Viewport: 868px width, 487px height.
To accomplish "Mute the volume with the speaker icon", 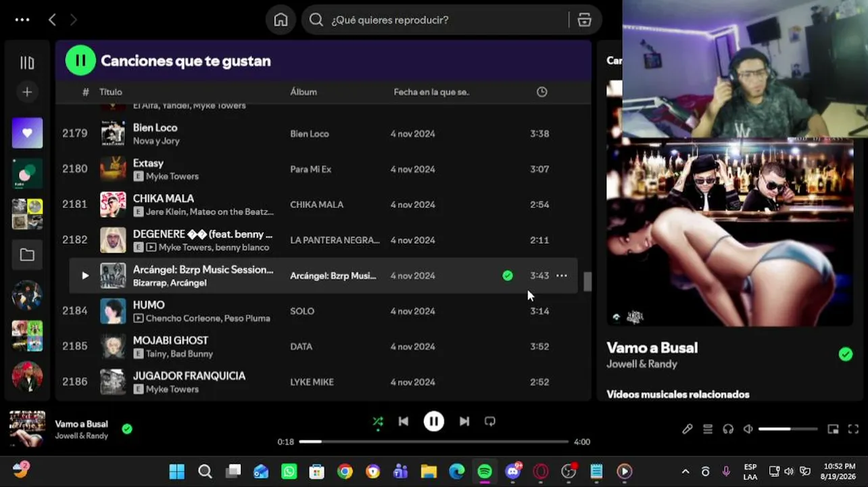I will 748,429.
